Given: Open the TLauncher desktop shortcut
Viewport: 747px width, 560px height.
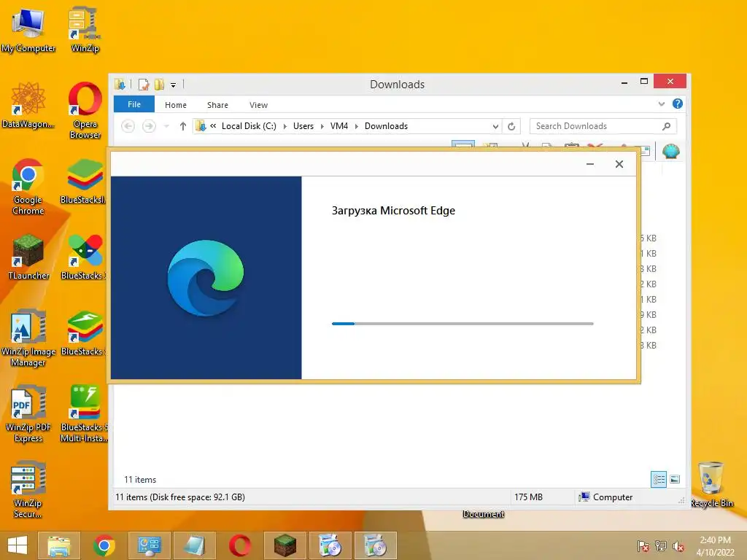Looking at the screenshot, I should point(28,257).
